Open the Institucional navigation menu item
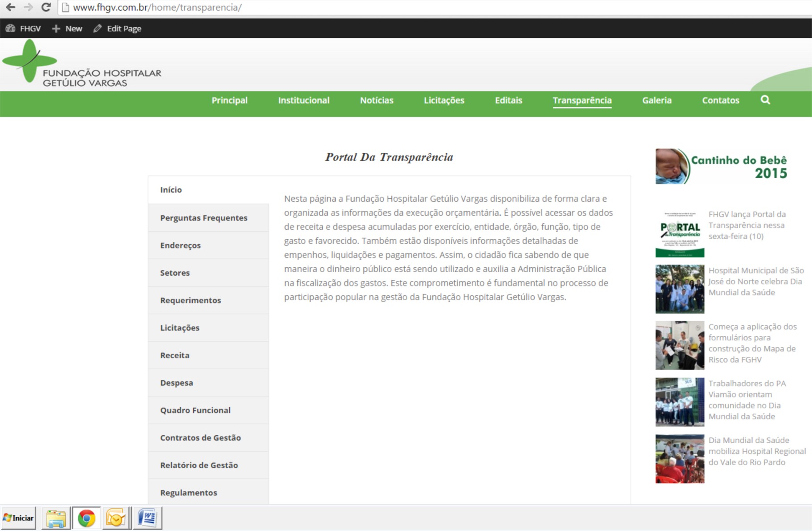Image resolution: width=812 pixels, height=531 pixels. click(304, 100)
